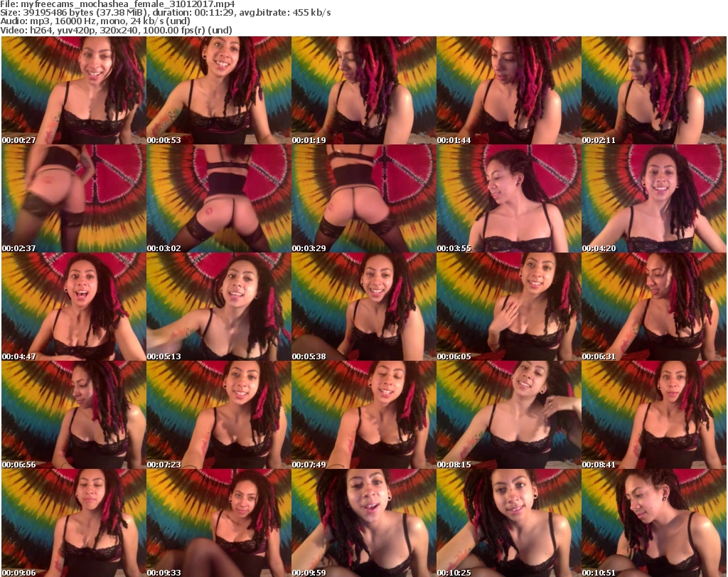Select the 00:02:11 thumbnail
The image size is (728, 577).
coord(654,90)
